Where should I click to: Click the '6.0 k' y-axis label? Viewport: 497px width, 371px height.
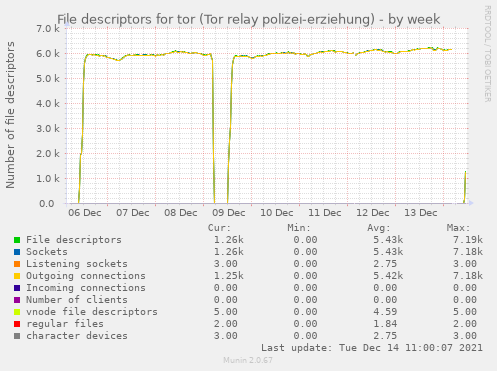48,54
